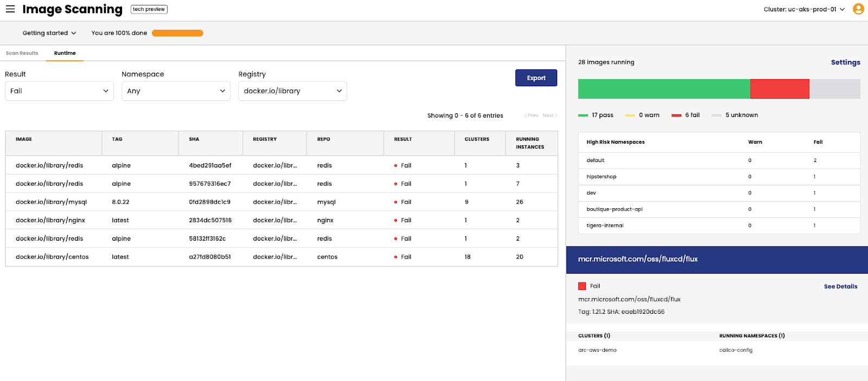Click the 28 images running heading
This screenshot has width=868, height=381.
tap(606, 62)
